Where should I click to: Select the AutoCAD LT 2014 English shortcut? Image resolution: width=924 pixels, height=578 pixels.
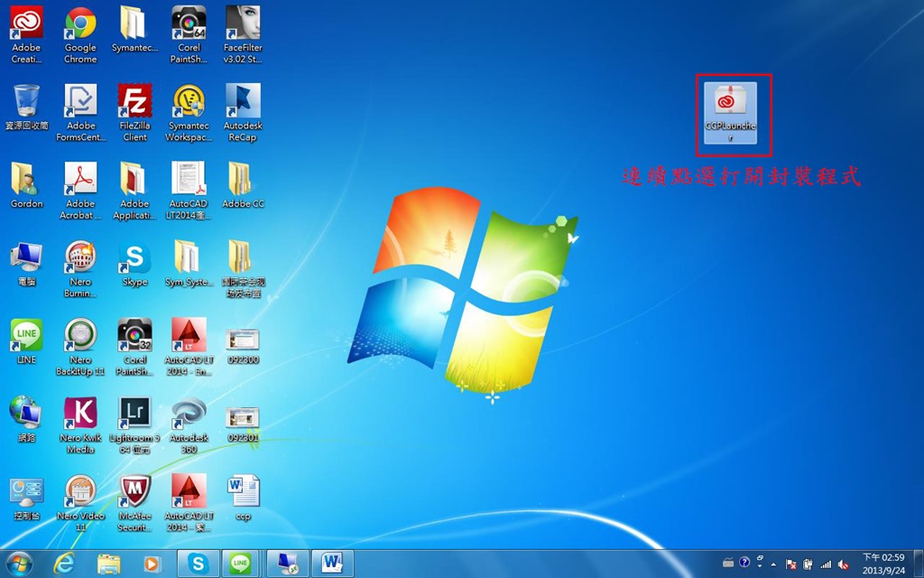(189, 347)
